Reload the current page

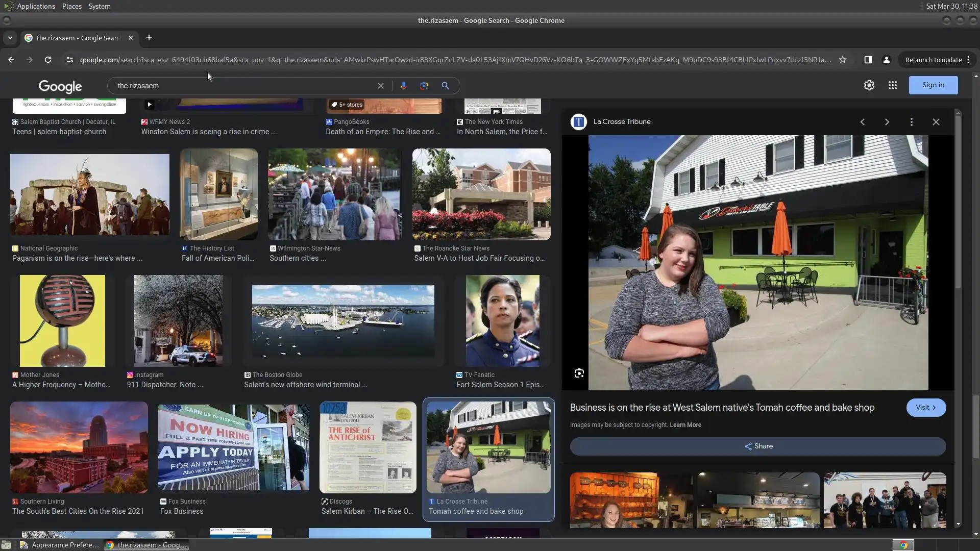point(48,60)
